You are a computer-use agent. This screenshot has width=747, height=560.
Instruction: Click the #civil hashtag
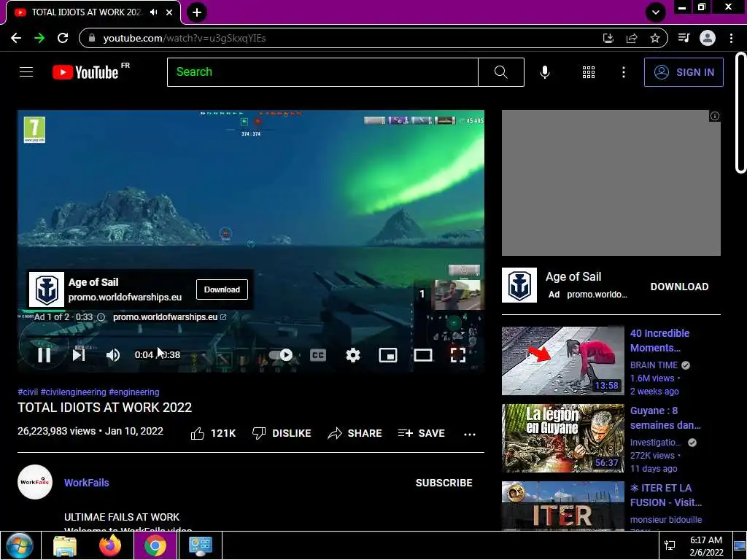click(28, 392)
